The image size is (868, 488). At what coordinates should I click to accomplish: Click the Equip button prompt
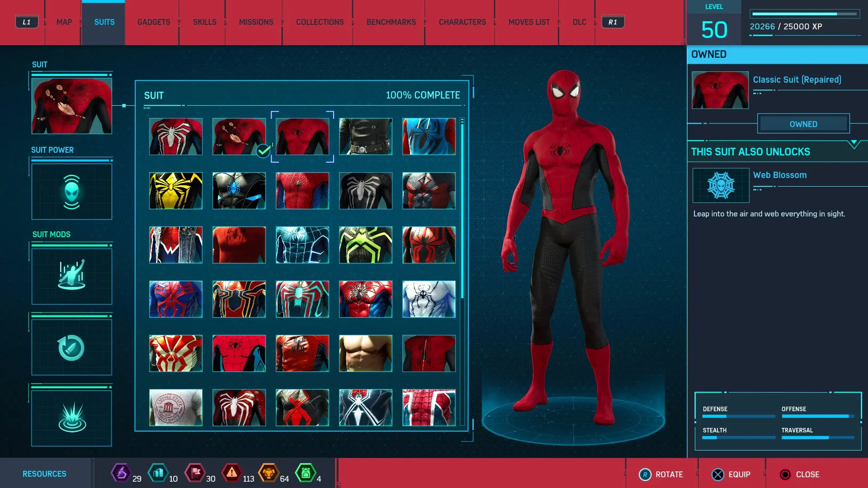(x=731, y=474)
